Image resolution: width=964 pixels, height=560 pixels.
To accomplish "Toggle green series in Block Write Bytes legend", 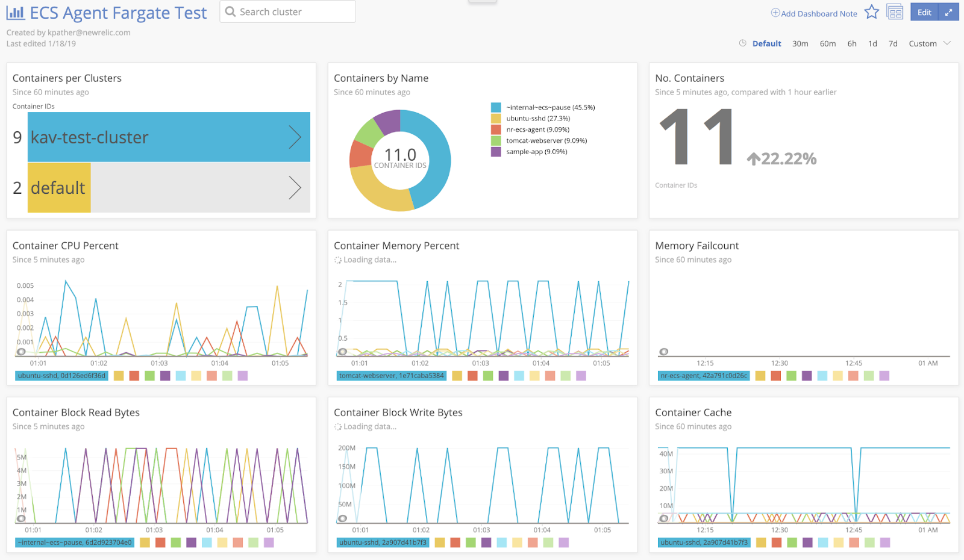I will click(471, 543).
